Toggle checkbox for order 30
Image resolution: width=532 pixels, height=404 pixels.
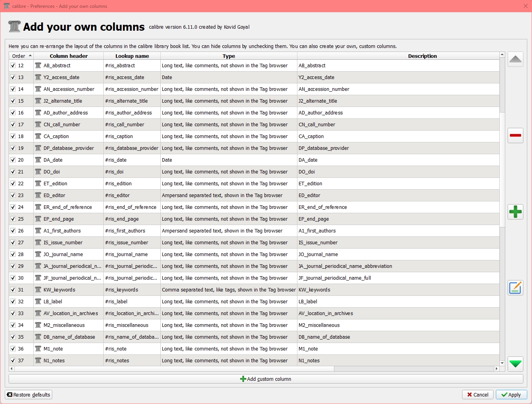(13, 278)
